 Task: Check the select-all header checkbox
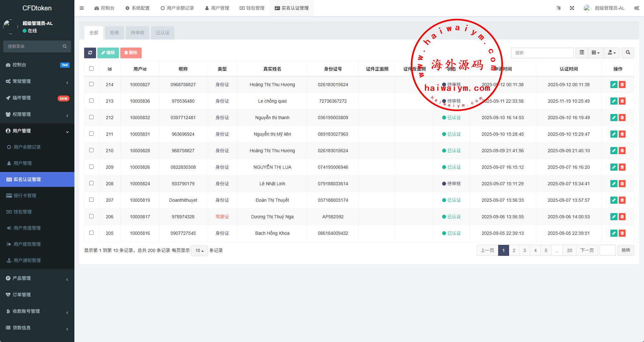pyautogui.click(x=91, y=69)
